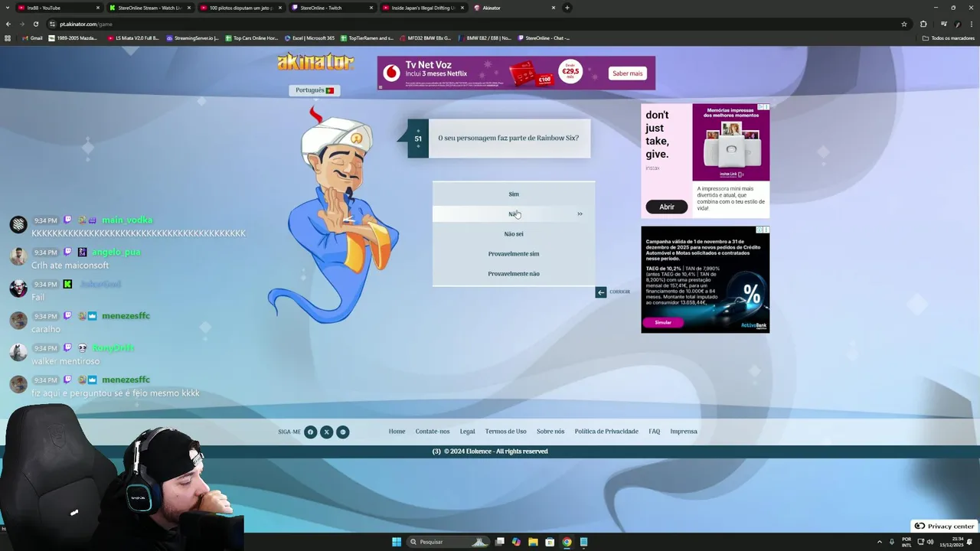Screen dimensions: 980x551
Task: Open the 'Todos os marcadores' folder
Action: [949, 37]
